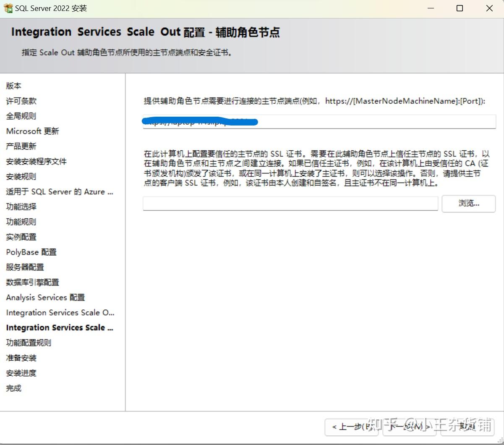Viewport: 504px width, 445px height.
Task: Select the 版本 step in sidebar
Action: click(13, 86)
